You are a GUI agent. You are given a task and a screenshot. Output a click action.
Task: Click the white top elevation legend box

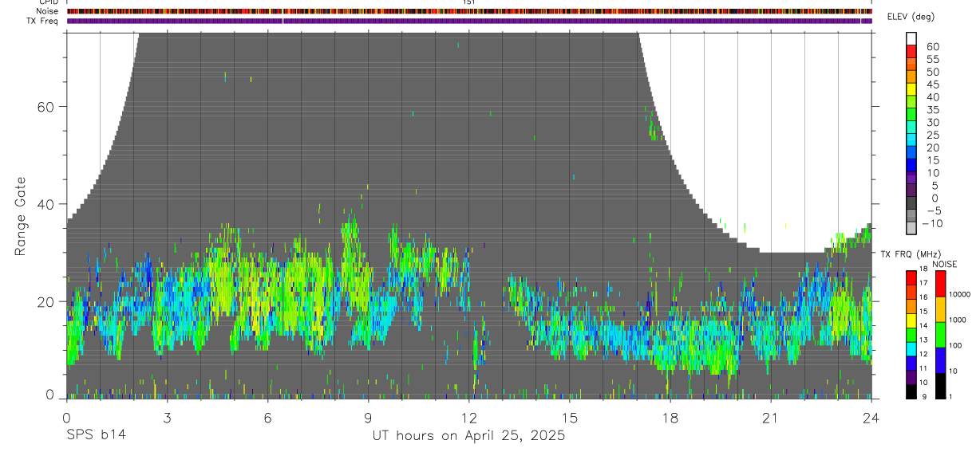coord(911,38)
